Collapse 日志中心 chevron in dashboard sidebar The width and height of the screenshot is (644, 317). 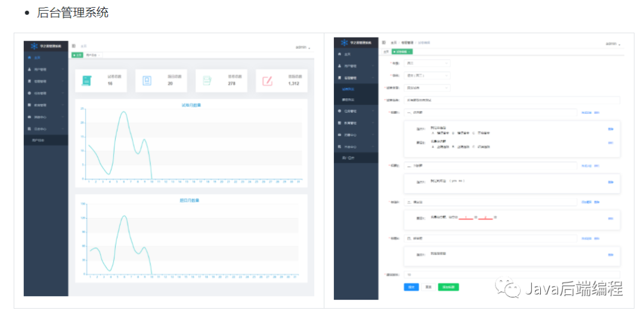63,129
